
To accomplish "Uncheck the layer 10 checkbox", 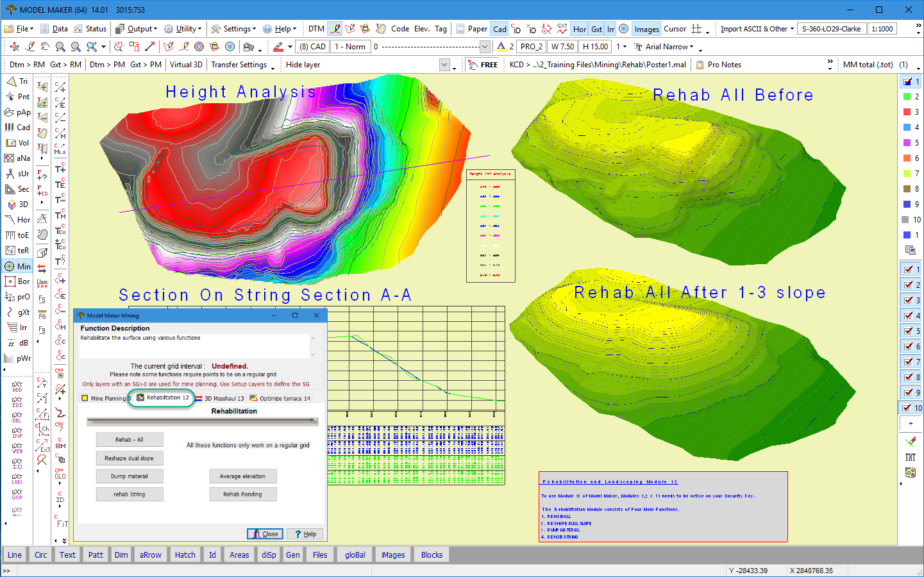I will (907, 408).
